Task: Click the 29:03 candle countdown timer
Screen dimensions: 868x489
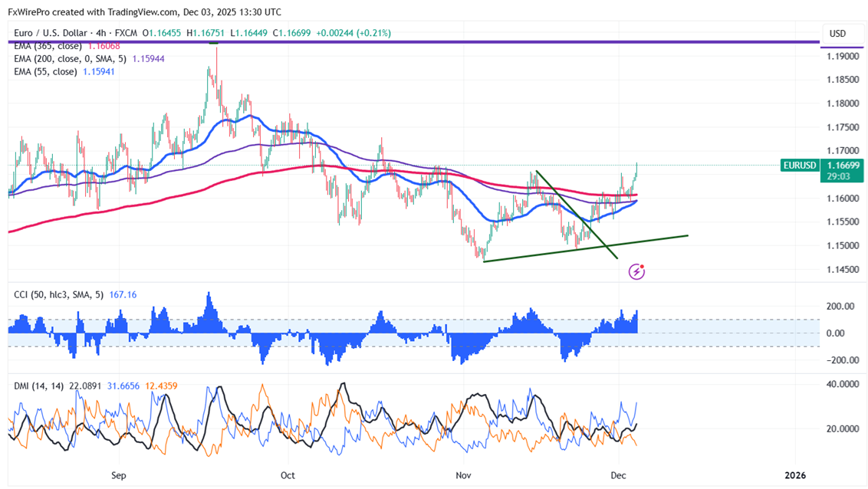Action: point(838,176)
